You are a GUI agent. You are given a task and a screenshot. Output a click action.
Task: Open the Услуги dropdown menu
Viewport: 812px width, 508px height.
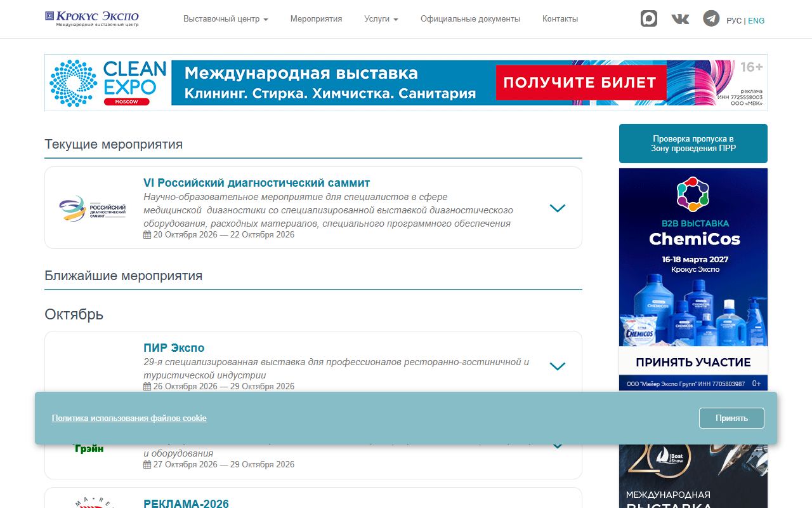tap(381, 19)
